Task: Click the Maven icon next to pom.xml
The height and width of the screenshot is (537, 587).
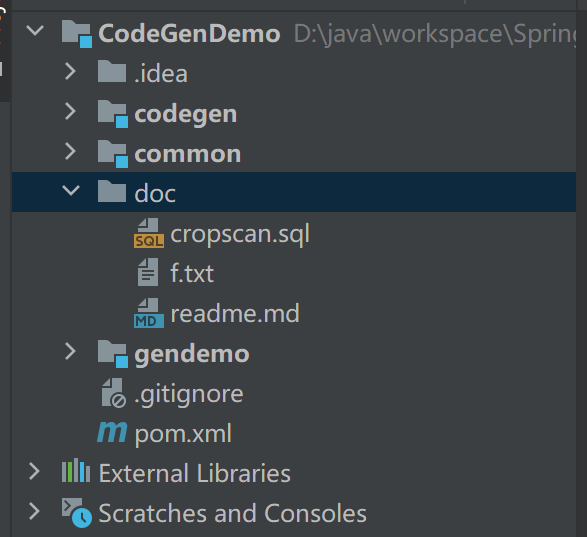Action: coord(112,432)
